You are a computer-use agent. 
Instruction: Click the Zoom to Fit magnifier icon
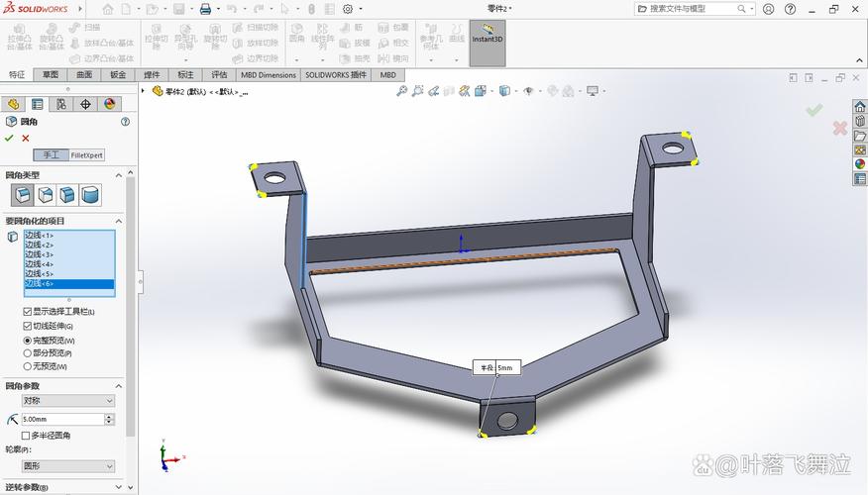point(402,91)
